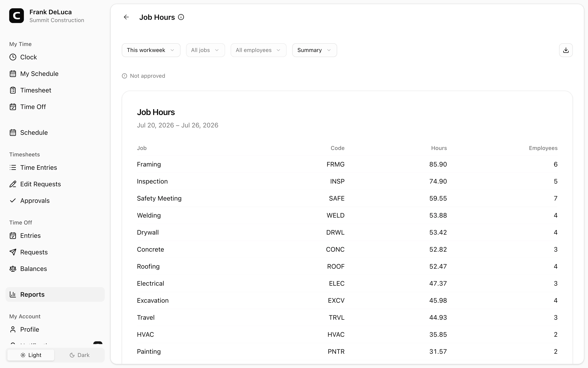Click the Concrete hours value 52.82
The width and height of the screenshot is (588, 368).
(x=438, y=250)
